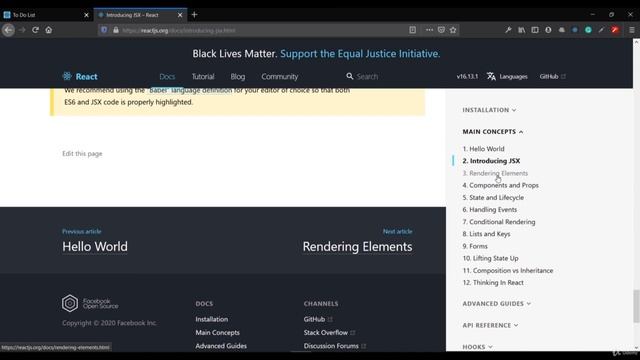Open the Tutorial nav item
Screen dimensions: 640x360
click(203, 76)
